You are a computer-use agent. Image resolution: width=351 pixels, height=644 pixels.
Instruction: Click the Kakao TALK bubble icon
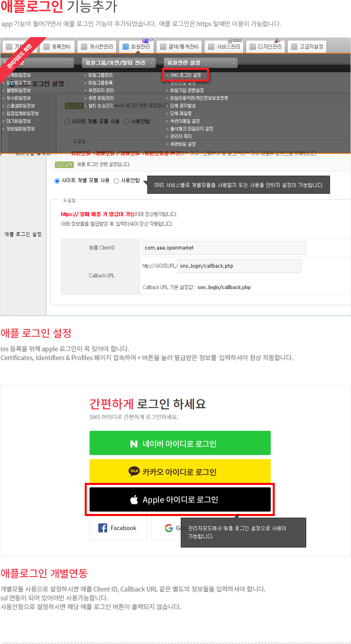(134, 471)
